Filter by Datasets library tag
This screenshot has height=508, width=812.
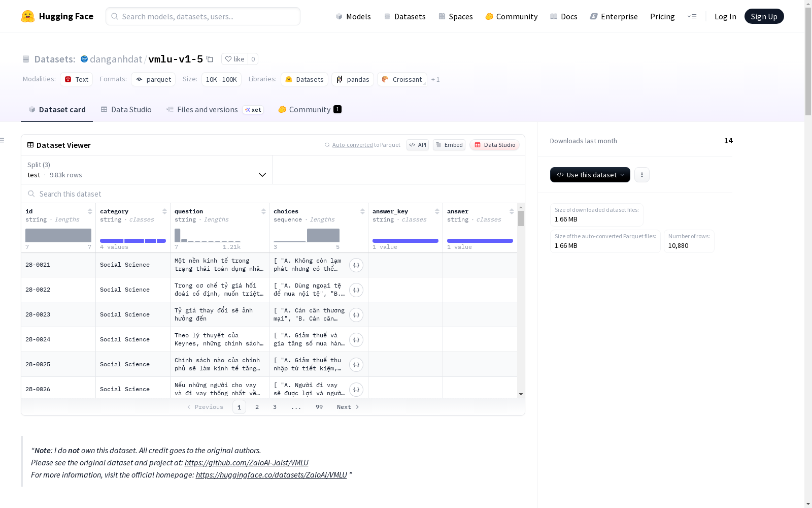304,79
